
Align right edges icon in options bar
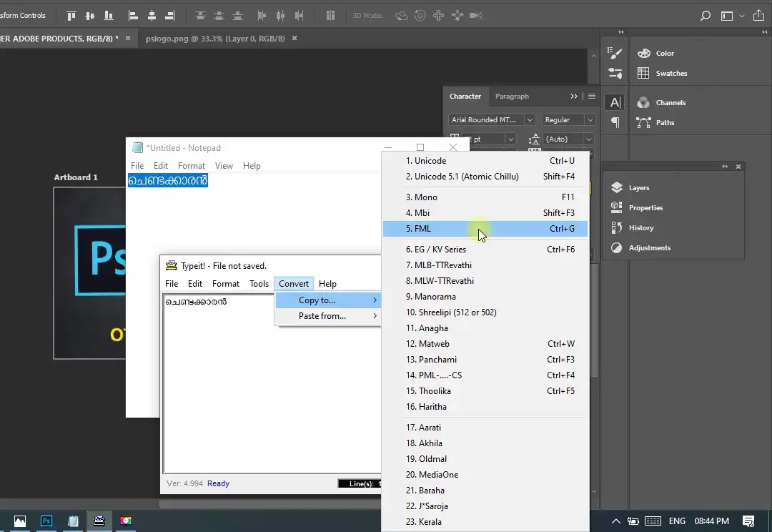click(170, 16)
